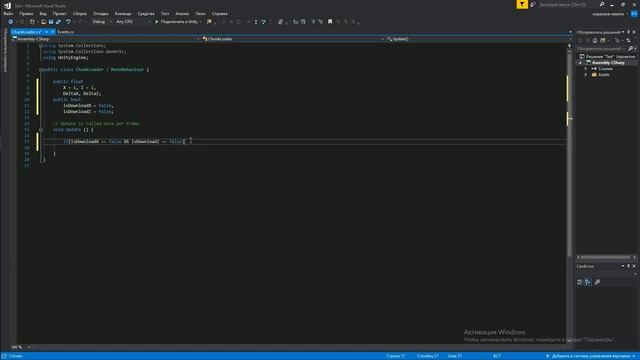Click the open file folder icon
Viewport: 640px width, 360px height.
[43, 22]
